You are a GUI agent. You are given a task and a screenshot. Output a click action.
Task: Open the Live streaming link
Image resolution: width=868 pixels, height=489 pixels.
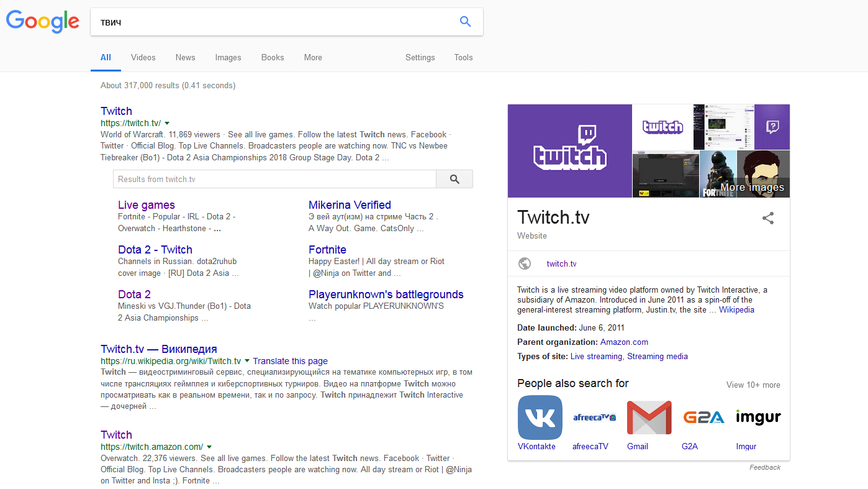tap(596, 357)
